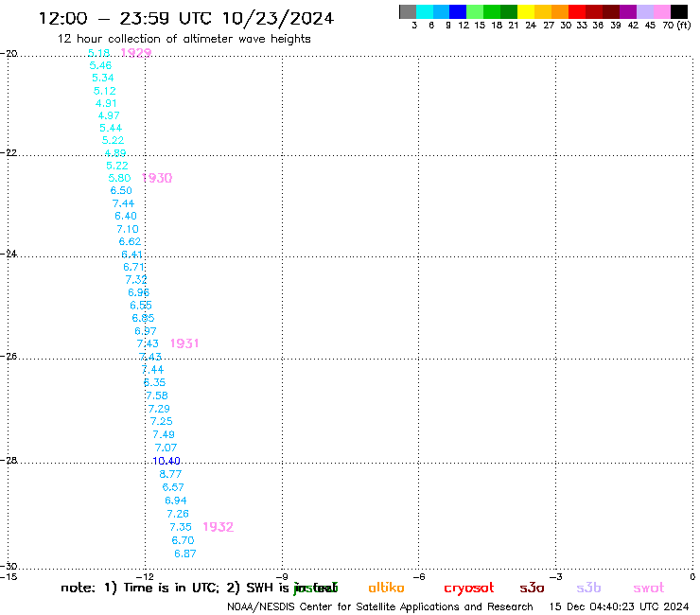700x615 pixels.
Task: Click the lavender swatch in the color scale
Action: [x=644, y=11]
